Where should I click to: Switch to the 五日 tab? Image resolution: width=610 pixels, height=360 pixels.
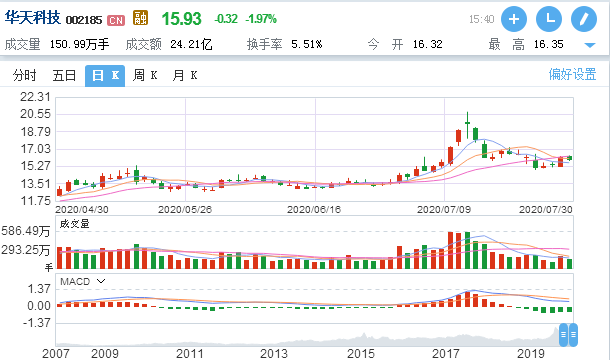(x=64, y=75)
